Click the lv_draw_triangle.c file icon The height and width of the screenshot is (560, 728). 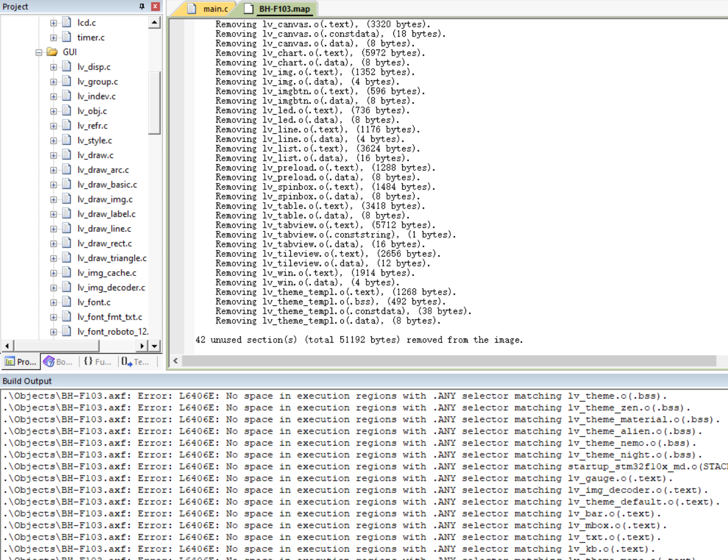coord(67,257)
